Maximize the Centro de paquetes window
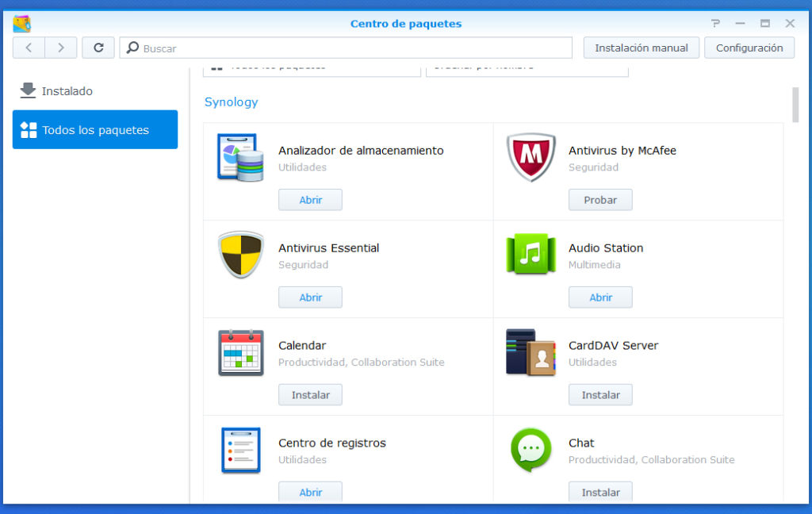The image size is (812, 514). point(765,23)
